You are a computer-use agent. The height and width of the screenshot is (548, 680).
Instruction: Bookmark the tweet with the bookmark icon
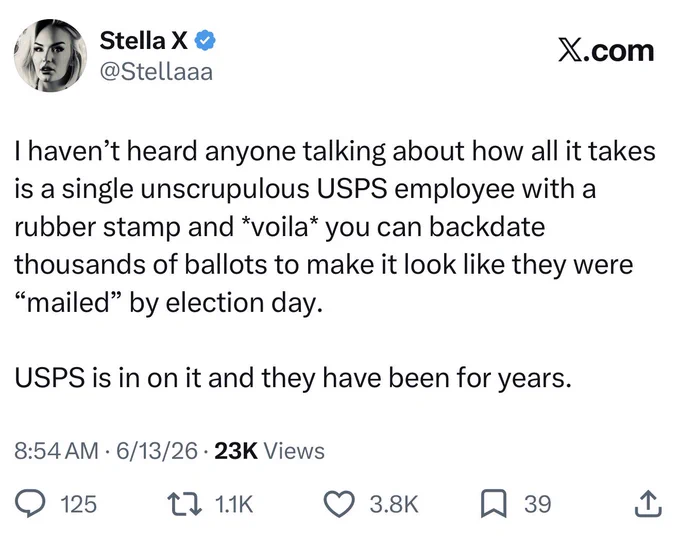point(493,504)
